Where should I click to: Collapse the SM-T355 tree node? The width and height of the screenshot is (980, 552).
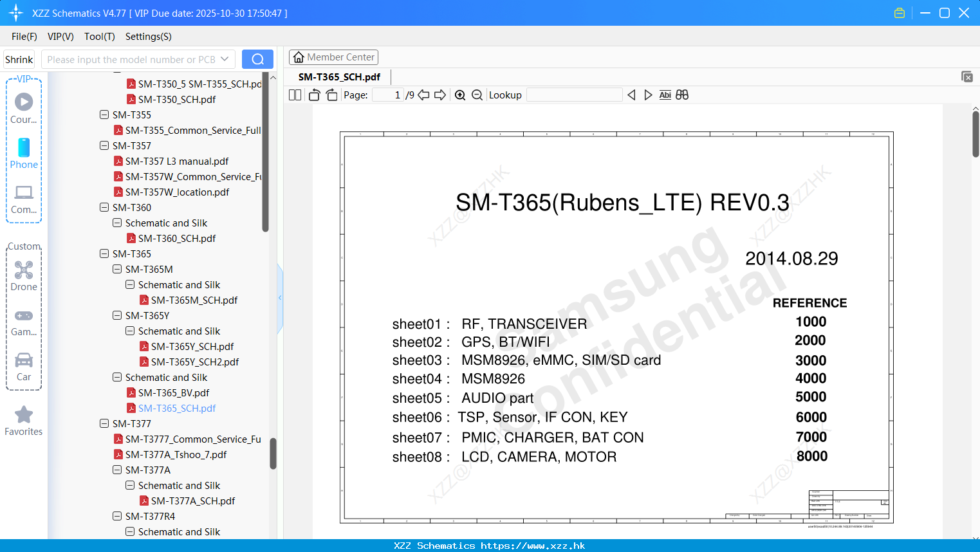point(104,115)
